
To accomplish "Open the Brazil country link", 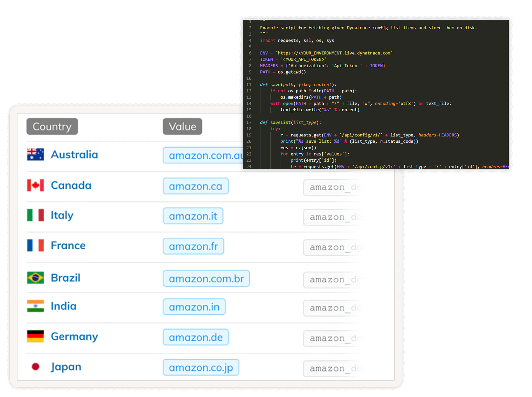I will point(66,278).
